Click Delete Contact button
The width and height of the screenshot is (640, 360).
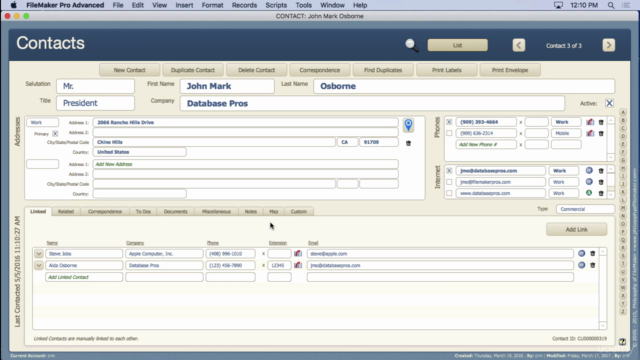[x=256, y=70]
